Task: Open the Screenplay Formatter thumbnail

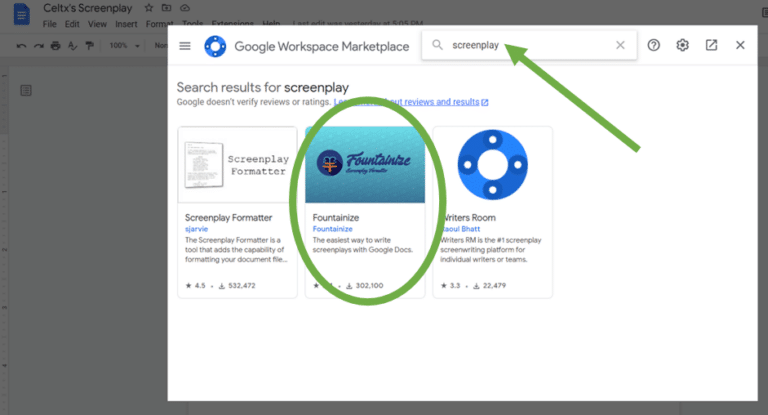Action: tap(238, 165)
